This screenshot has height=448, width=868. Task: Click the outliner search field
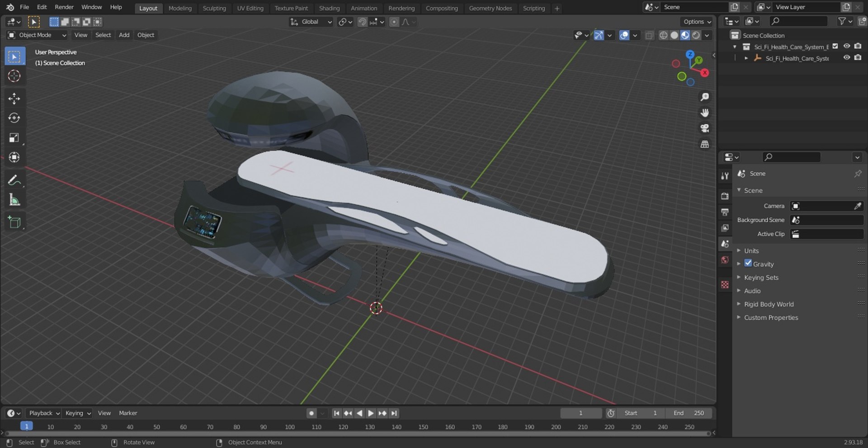coord(798,21)
